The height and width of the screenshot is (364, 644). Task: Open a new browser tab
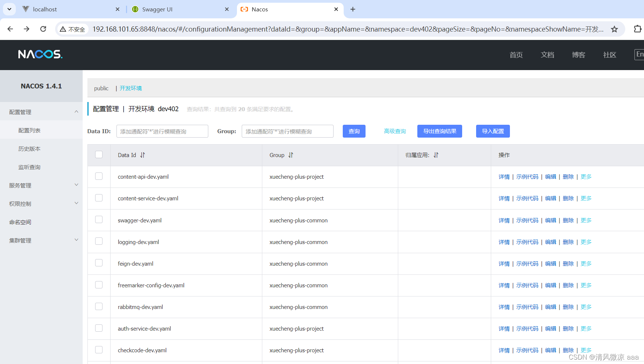pos(353,9)
